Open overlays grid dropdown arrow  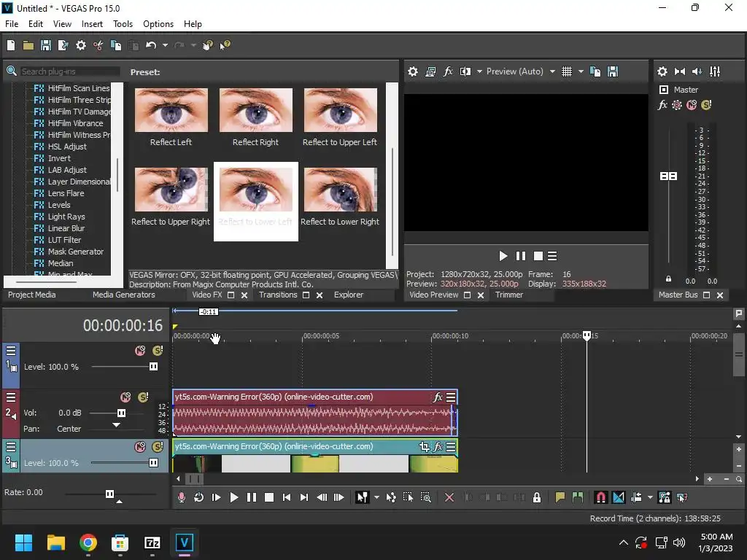tap(581, 71)
